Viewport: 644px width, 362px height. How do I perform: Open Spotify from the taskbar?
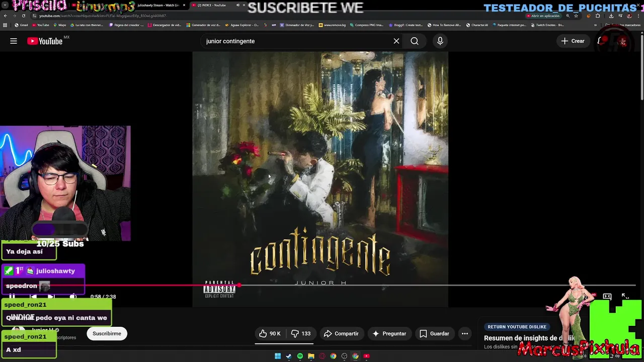click(300, 356)
